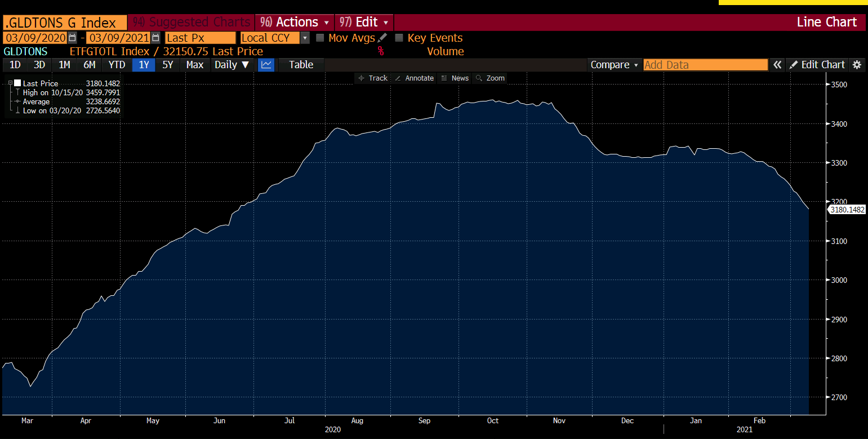
Task: Click the 2700 y-axis label
Action: click(839, 397)
